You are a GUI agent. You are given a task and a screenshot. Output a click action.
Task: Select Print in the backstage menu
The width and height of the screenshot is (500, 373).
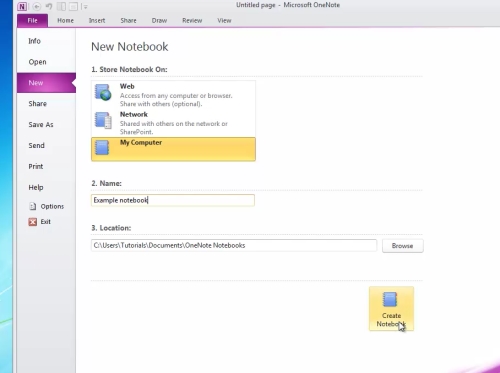[46, 166]
